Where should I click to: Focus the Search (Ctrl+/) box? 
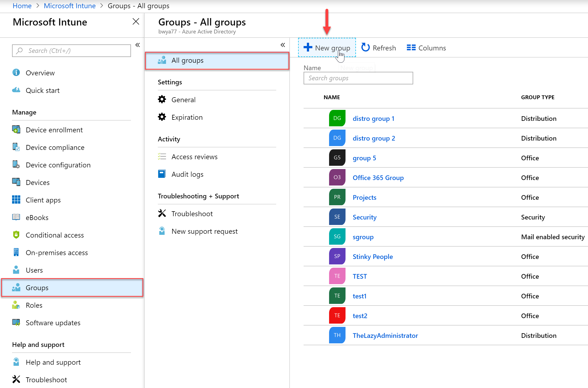[72, 51]
